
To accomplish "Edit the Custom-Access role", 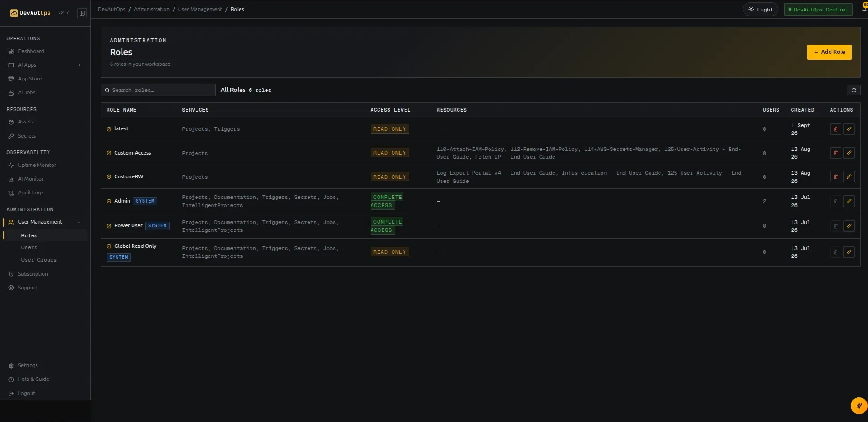I will (x=849, y=153).
